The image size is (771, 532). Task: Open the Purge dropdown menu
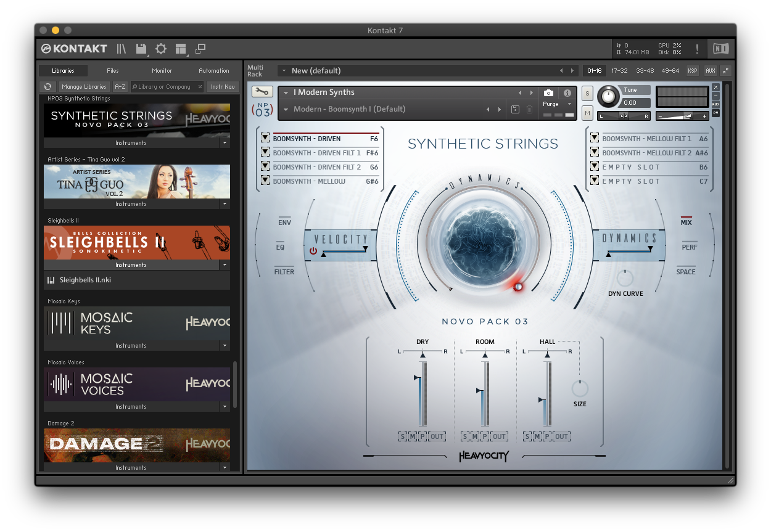tap(558, 104)
